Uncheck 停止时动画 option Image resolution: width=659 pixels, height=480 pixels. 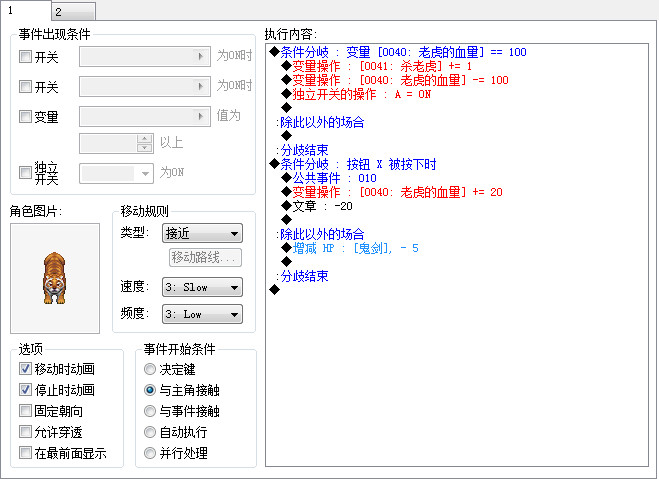point(26,390)
